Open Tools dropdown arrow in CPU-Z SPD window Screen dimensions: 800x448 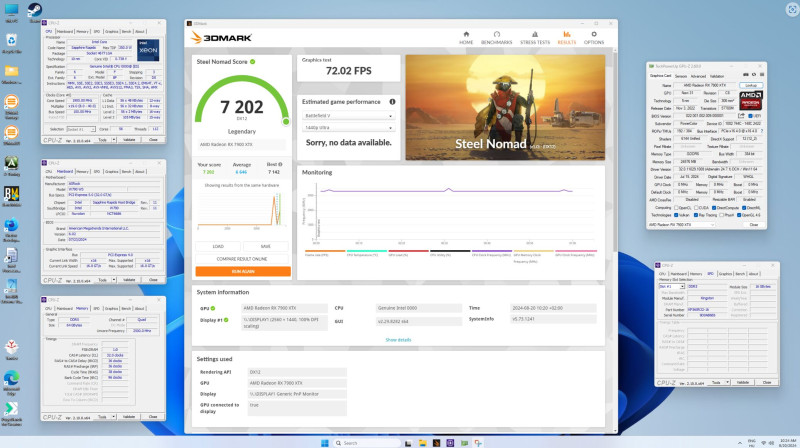(x=728, y=382)
